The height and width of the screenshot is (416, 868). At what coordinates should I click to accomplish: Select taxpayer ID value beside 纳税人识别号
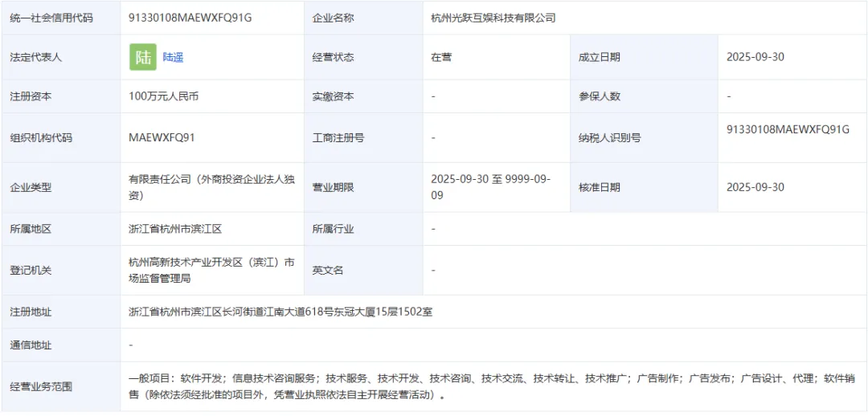tap(788, 129)
